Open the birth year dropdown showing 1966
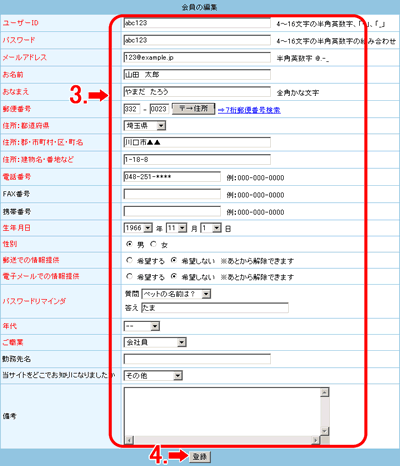400x466 pixels. point(138,228)
